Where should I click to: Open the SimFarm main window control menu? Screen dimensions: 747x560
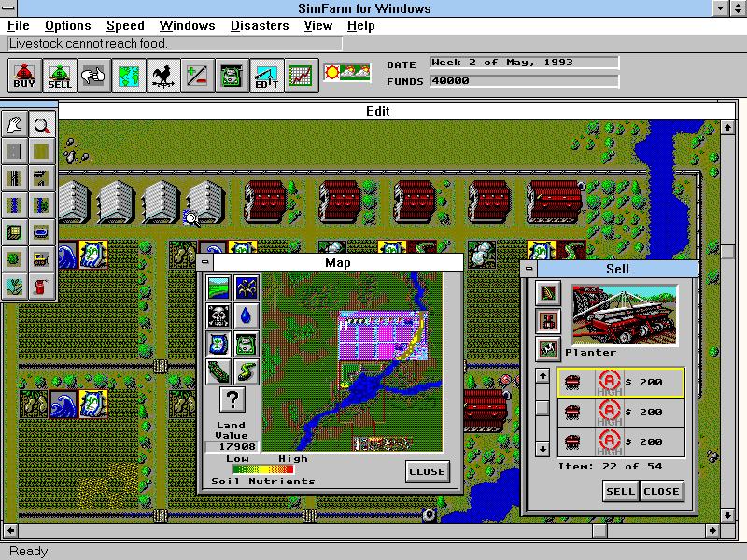click(x=8, y=8)
